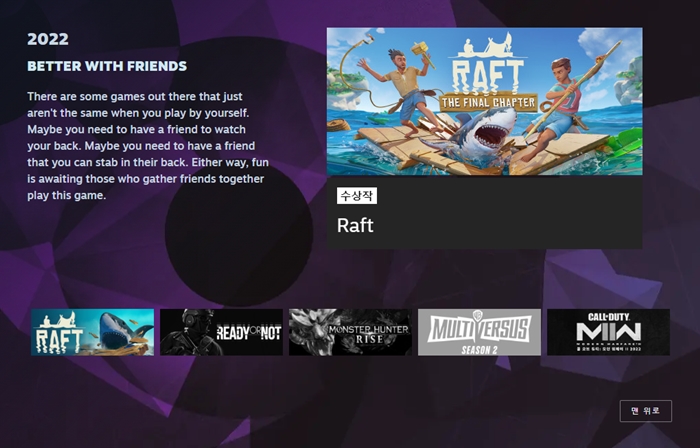The image size is (700, 448).
Task: Choose the Monster Hunter Rise thumbnail
Action: click(x=350, y=332)
